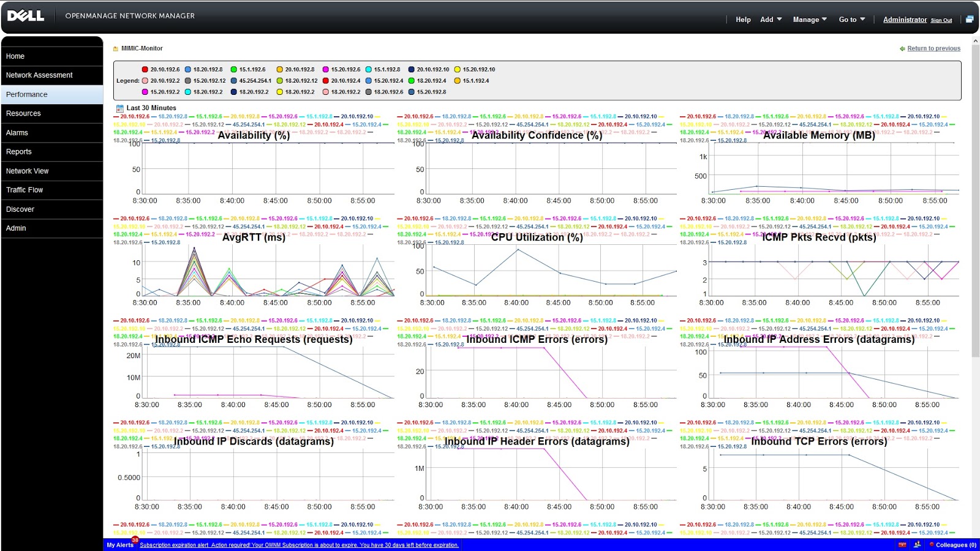The image size is (980, 551).
Task: Open the Add dropdown menu
Action: tap(771, 19)
